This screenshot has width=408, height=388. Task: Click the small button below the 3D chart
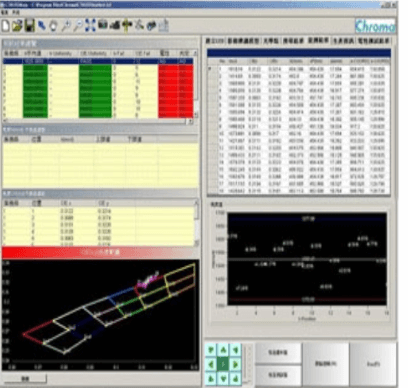coord(25,378)
